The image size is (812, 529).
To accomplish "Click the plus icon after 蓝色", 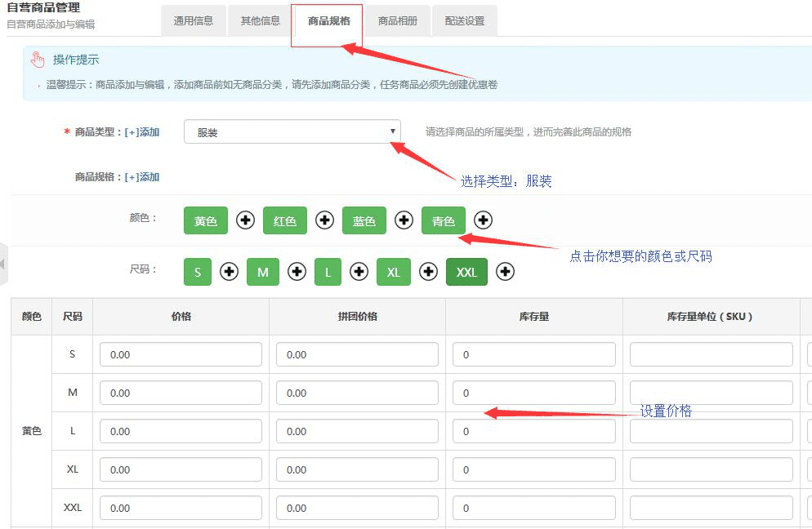I will [x=404, y=220].
